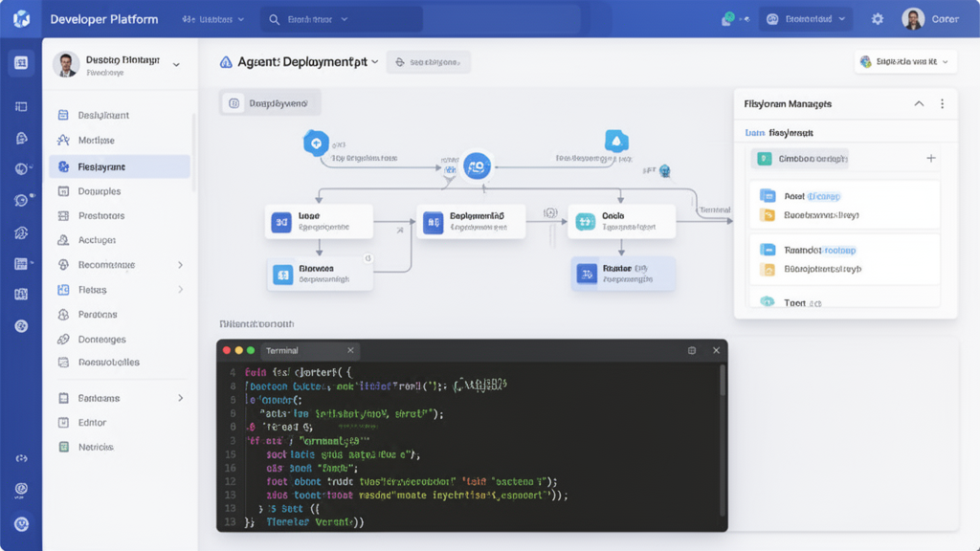Click the chat icon in the far-left icon rail
This screenshot has height=551, width=980.
coord(20,200)
